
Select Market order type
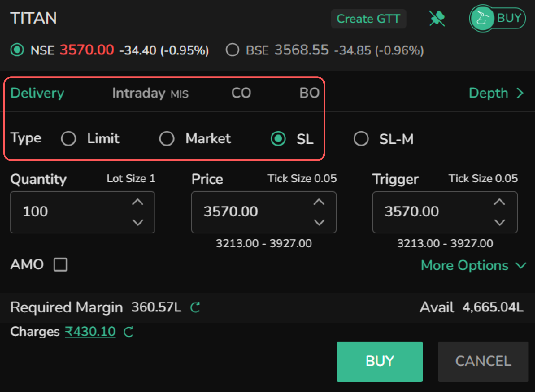point(167,139)
